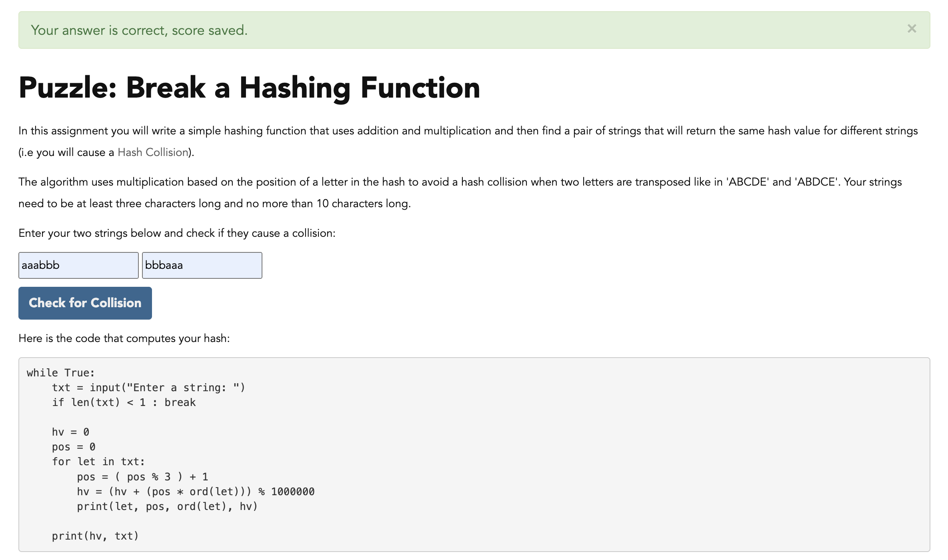The width and height of the screenshot is (948, 560).
Task: Click the 'Enter your two strings below' instruction
Action: point(177,233)
